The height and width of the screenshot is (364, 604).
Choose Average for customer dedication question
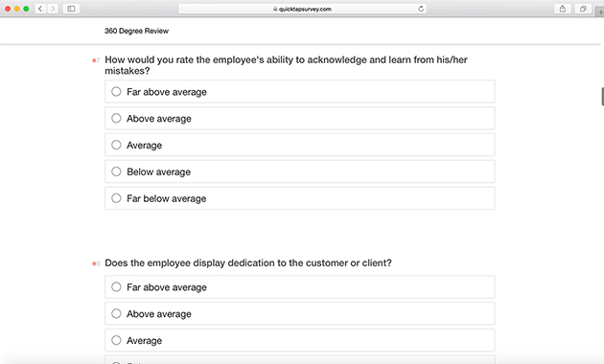[300, 340]
